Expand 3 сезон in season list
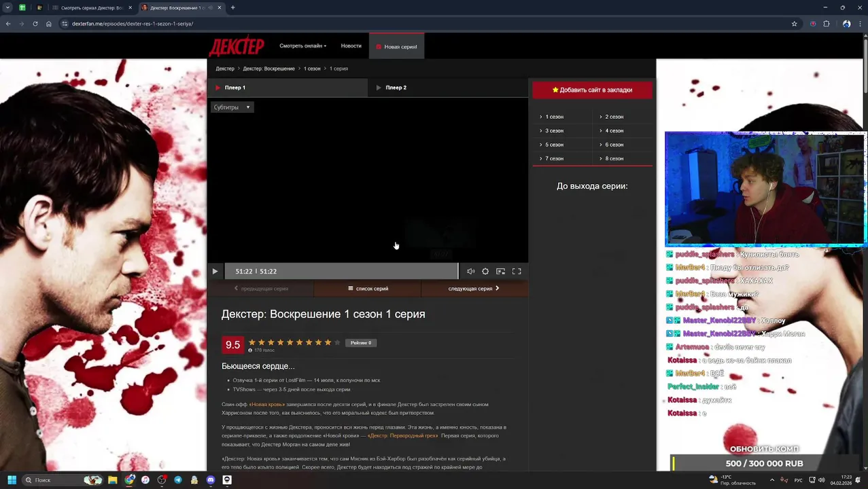The image size is (868, 489). (x=554, y=130)
